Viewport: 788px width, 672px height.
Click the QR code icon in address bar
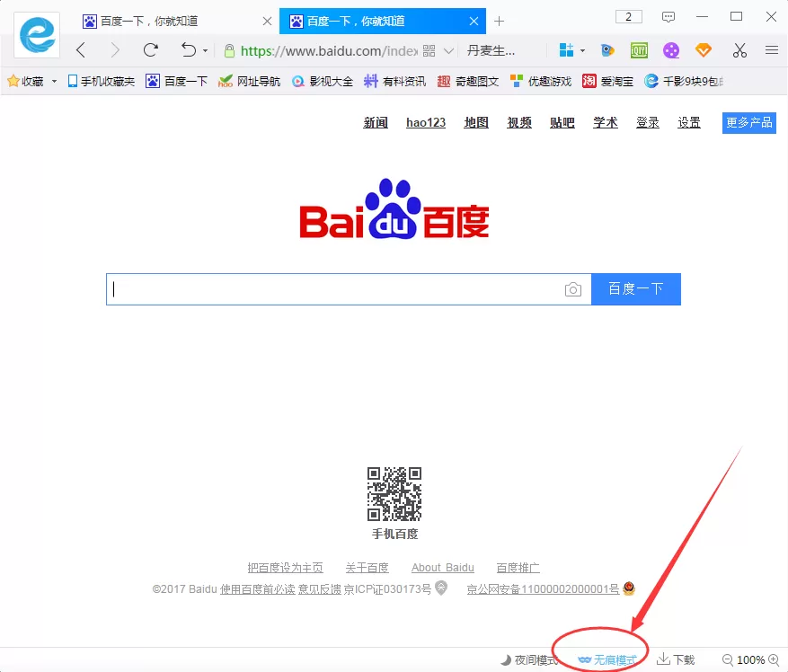click(429, 51)
